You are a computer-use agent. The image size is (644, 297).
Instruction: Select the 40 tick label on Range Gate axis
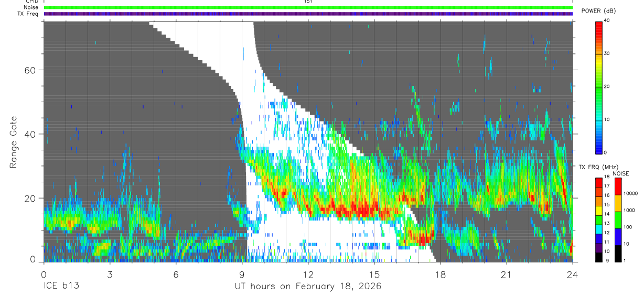point(31,134)
